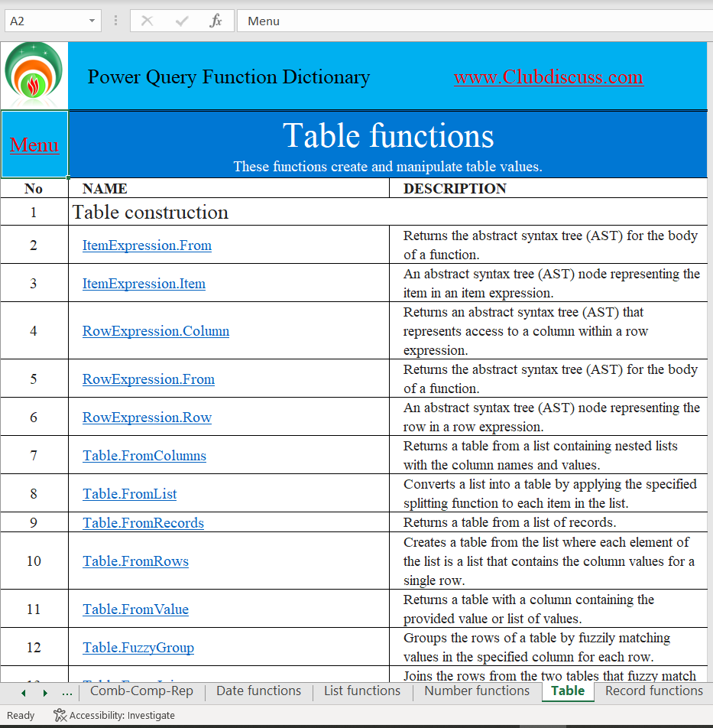Click the accessibility status icon
Image resolution: width=713 pixels, height=728 pixels.
[60, 715]
